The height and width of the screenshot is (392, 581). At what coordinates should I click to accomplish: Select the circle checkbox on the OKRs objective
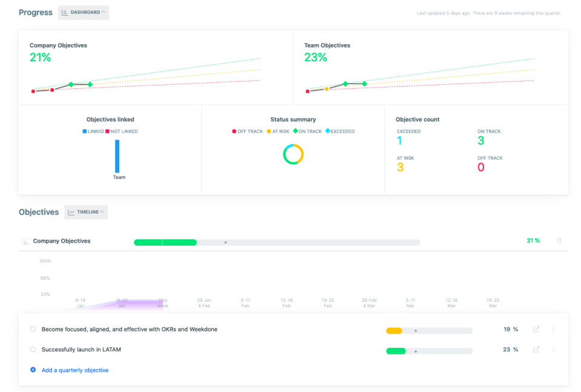pyautogui.click(x=33, y=329)
